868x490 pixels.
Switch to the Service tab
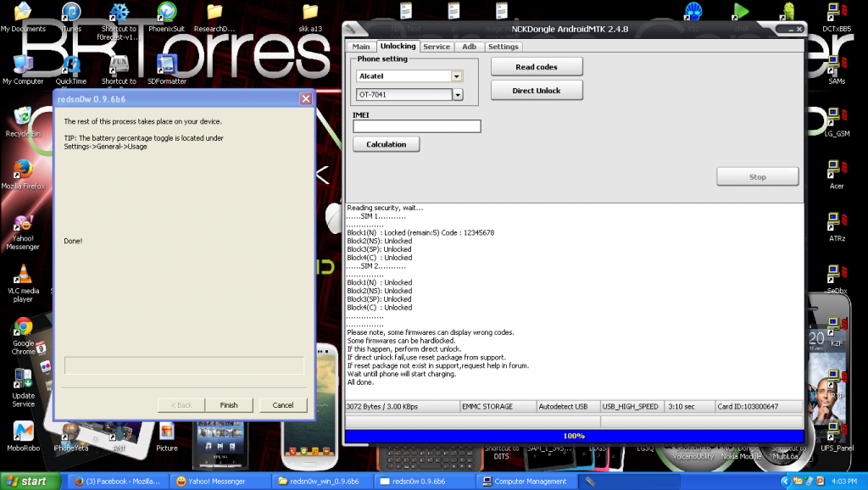tap(437, 47)
